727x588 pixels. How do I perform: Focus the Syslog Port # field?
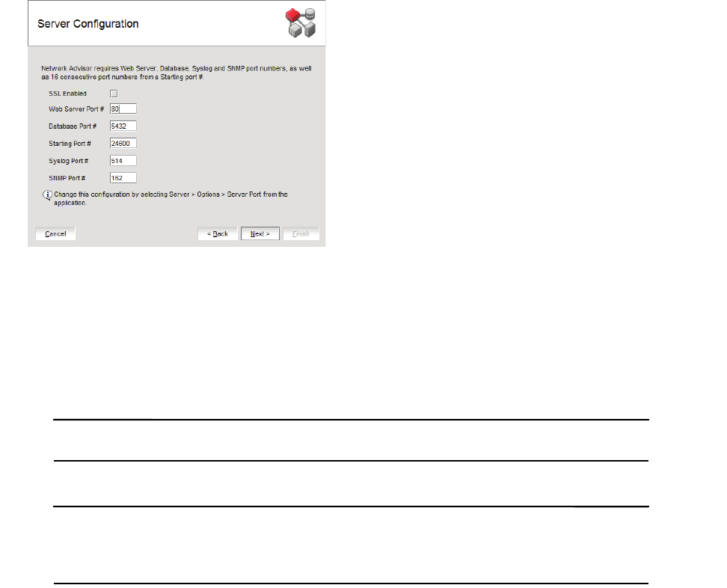[x=123, y=161]
